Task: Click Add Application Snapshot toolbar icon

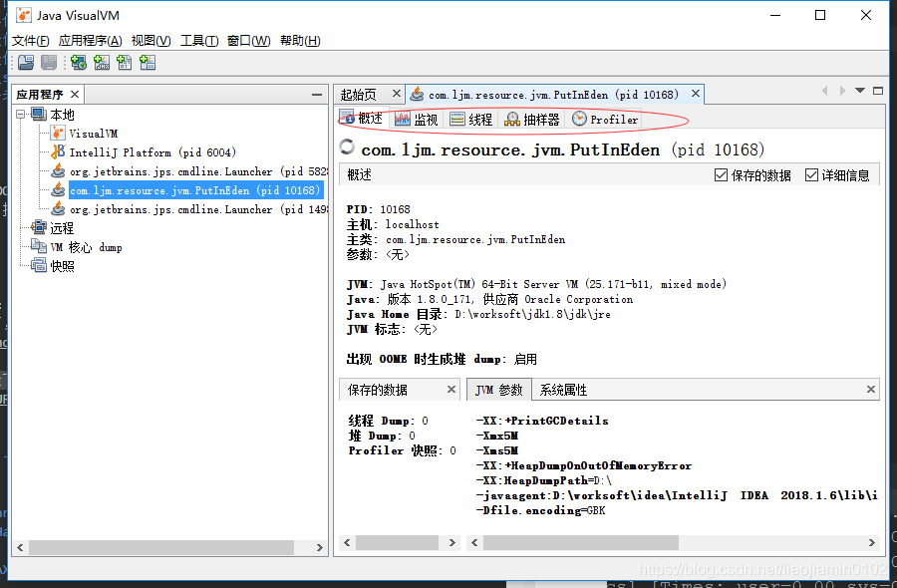Action: click(x=148, y=63)
